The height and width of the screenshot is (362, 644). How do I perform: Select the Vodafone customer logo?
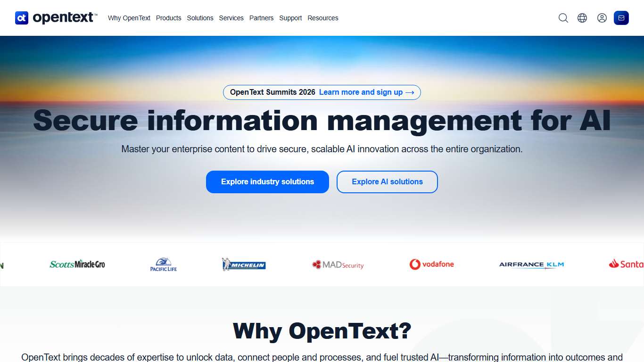pos(431,264)
